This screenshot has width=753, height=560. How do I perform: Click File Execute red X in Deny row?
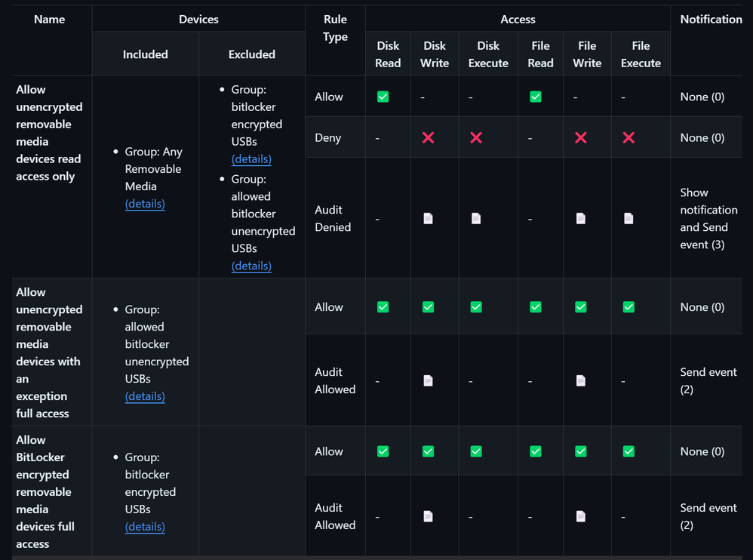coord(629,138)
